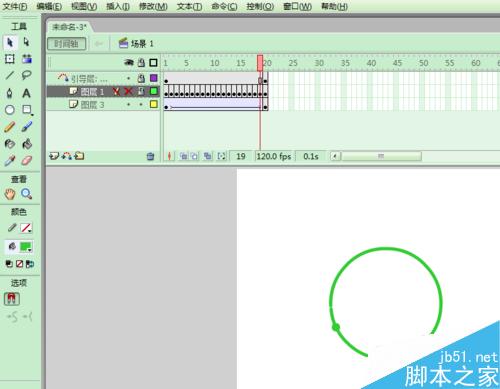Click the fill bucket icon in colors
Image resolution: width=500 pixels, height=389 pixels.
click(x=12, y=247)
